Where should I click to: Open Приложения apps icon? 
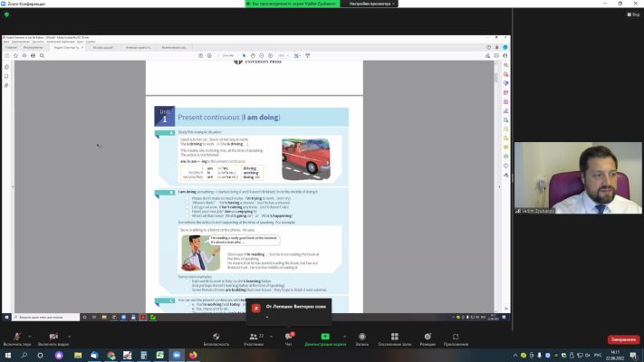[x=456, y=339]
